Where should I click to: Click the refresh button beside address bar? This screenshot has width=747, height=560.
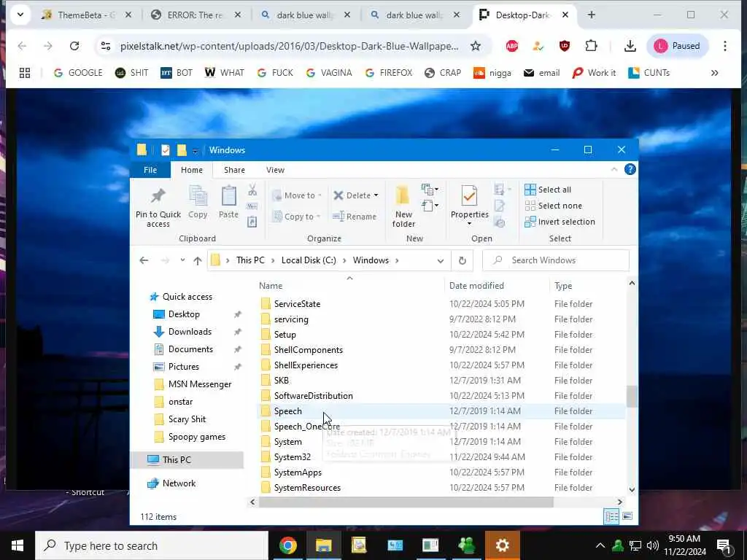pyautogui.click(x=462, y=260)
